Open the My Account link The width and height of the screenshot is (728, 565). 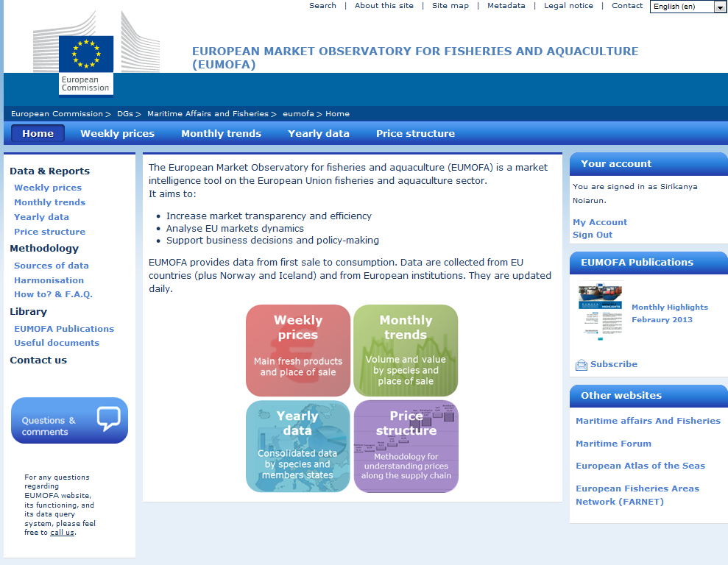click(x=599, y=222)
